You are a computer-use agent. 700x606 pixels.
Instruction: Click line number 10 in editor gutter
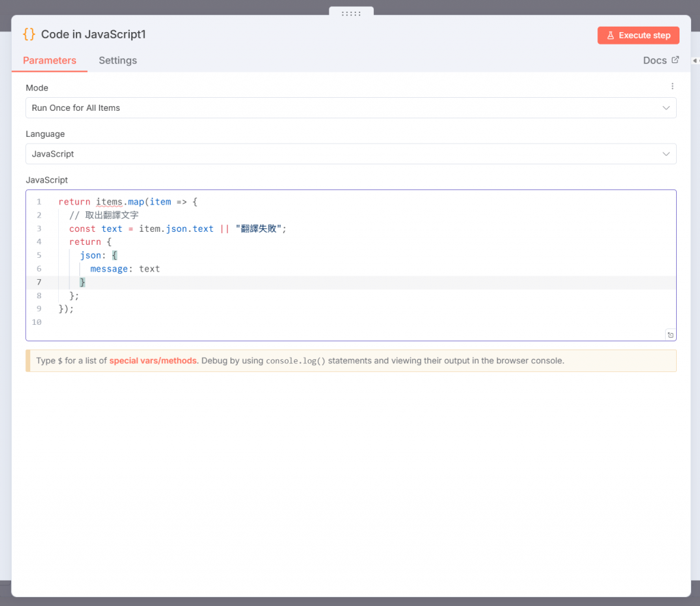click(37, 322)
